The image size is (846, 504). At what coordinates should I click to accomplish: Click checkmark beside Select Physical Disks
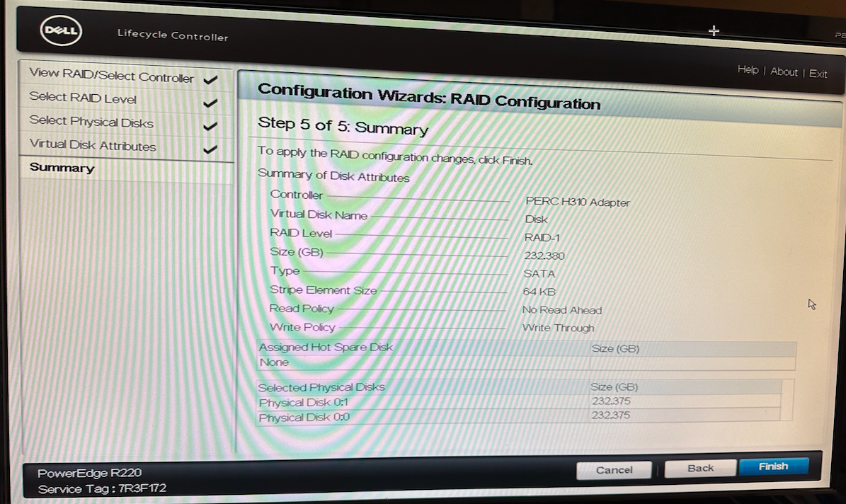(x=210, y=126)
